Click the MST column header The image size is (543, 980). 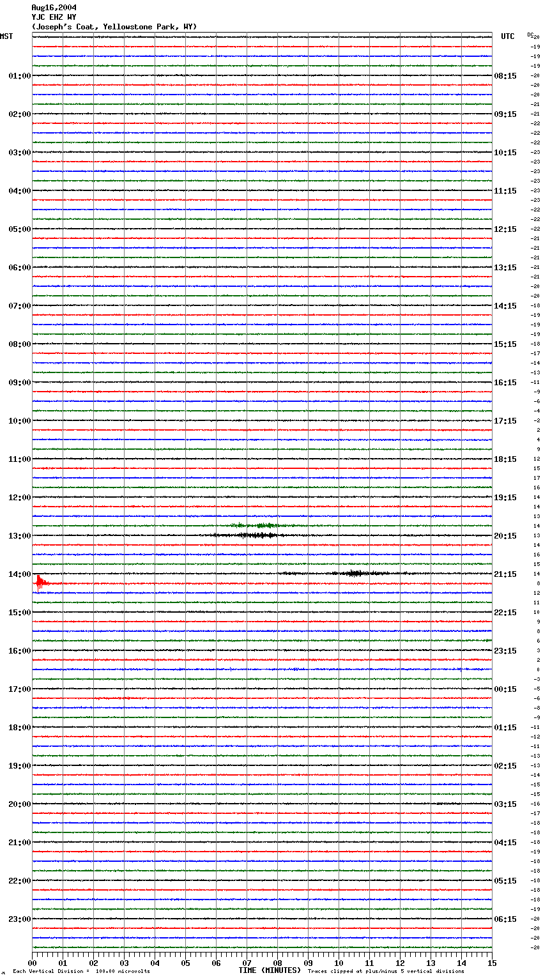[6, 36]
